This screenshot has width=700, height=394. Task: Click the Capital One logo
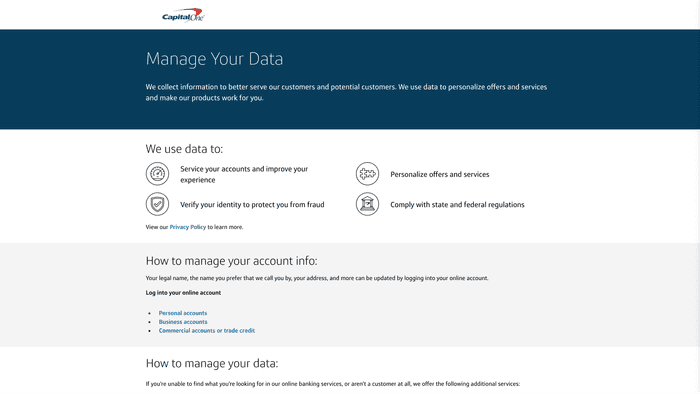[183, 15]
